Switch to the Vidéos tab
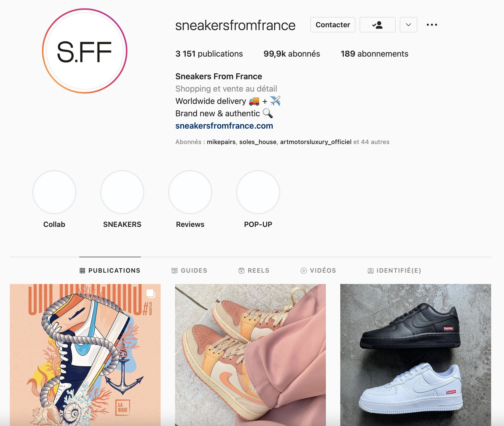The height and width of the screenshot is (426, 504). [x=318, y=270]
